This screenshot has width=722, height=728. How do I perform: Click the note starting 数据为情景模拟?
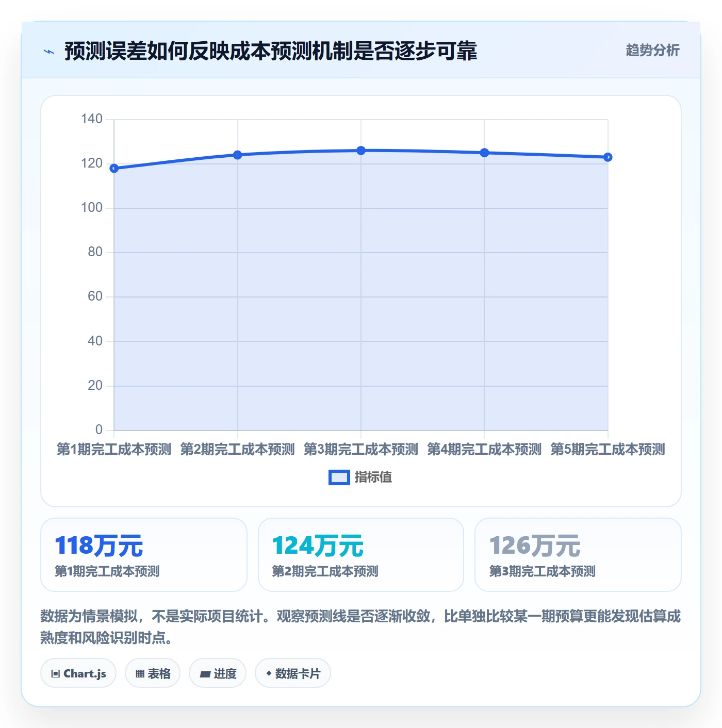[x=360, y=627]
